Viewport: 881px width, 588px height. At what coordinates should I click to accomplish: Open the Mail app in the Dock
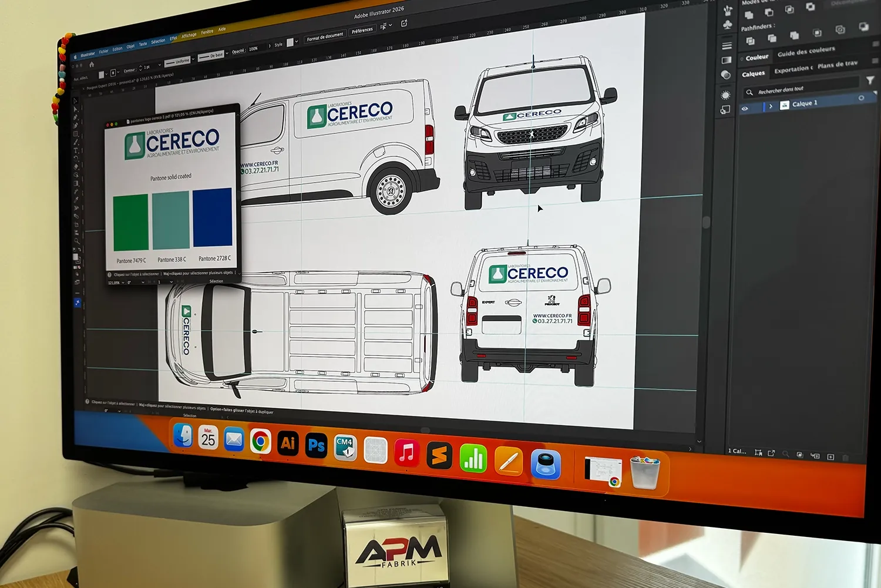(234, 439)
